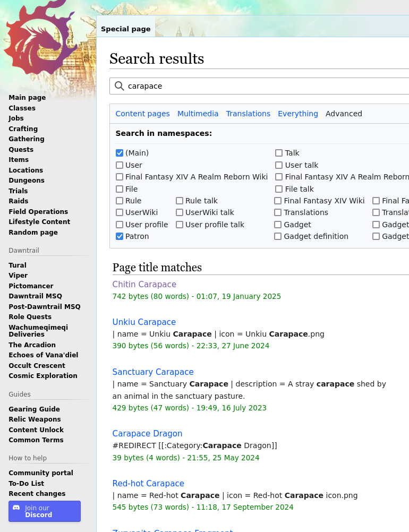
Task: Open Raids in the sidebar
Action: [19, 201]
